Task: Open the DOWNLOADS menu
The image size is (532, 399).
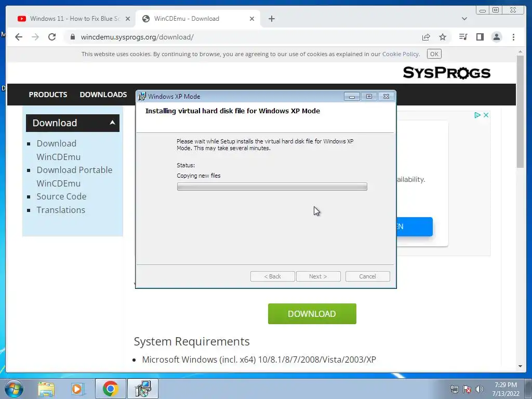Action: 103,95
